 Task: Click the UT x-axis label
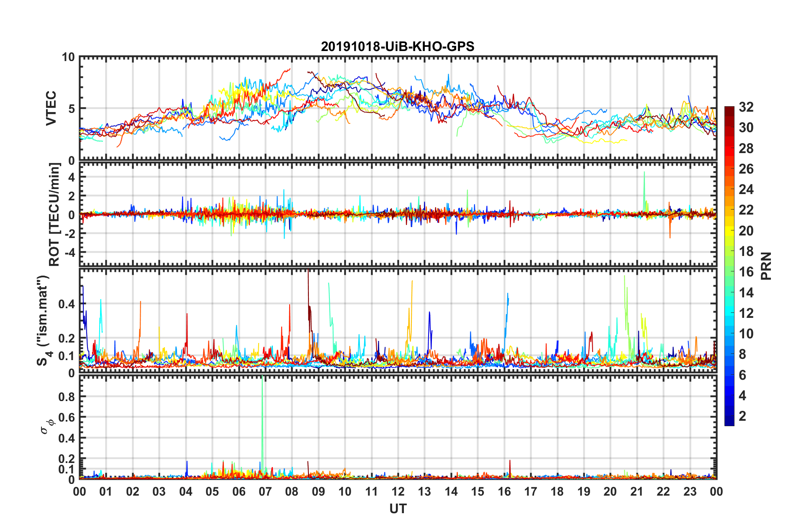(x=398, y=509)
